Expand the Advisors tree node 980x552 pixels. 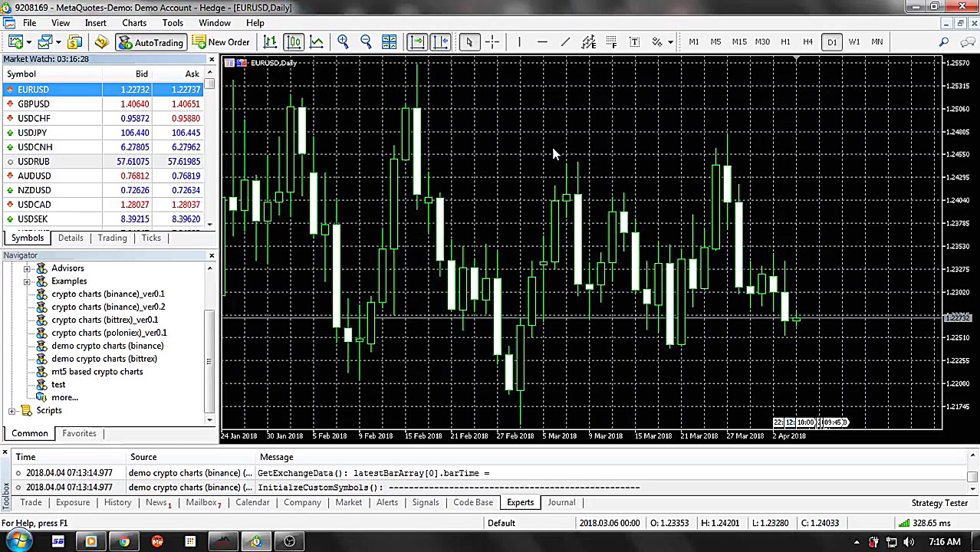pos(27,268)
